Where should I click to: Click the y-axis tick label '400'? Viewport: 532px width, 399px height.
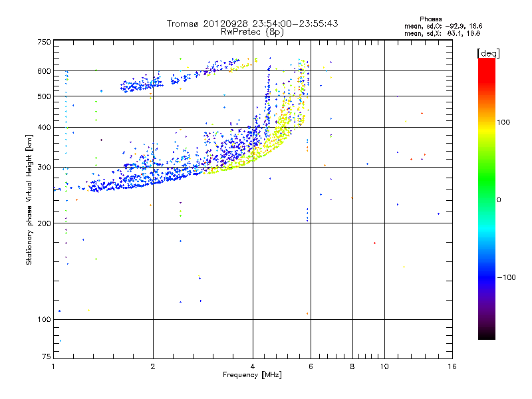(44, 127)
